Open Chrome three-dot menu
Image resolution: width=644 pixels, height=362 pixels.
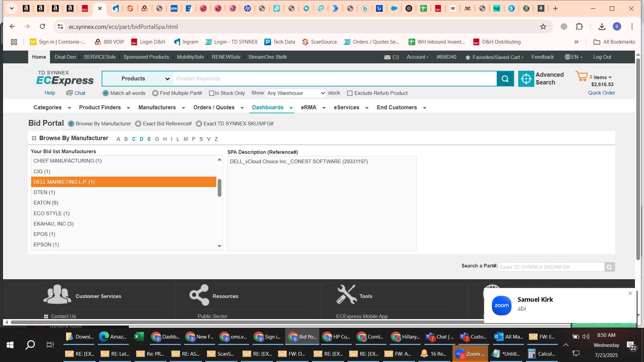pyautogui.click(x=632, y=26)
